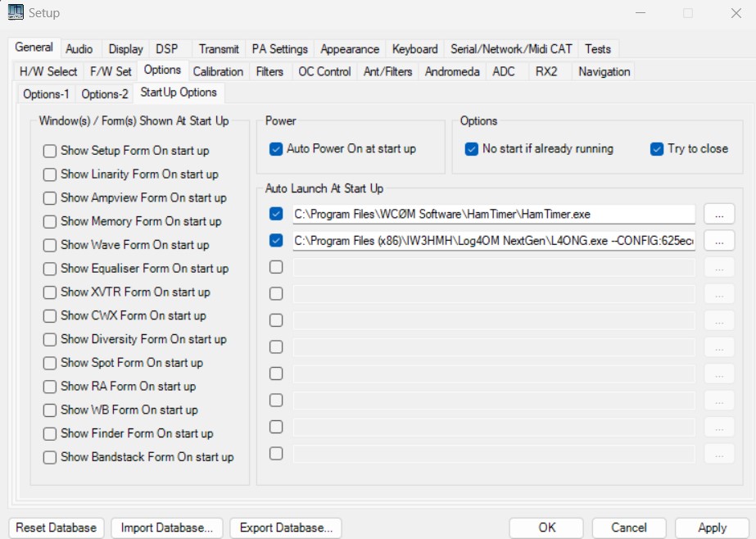Enable Show Setup Form On start up
756x539 pixels.
pyautogui.click(x=50, y=151)
